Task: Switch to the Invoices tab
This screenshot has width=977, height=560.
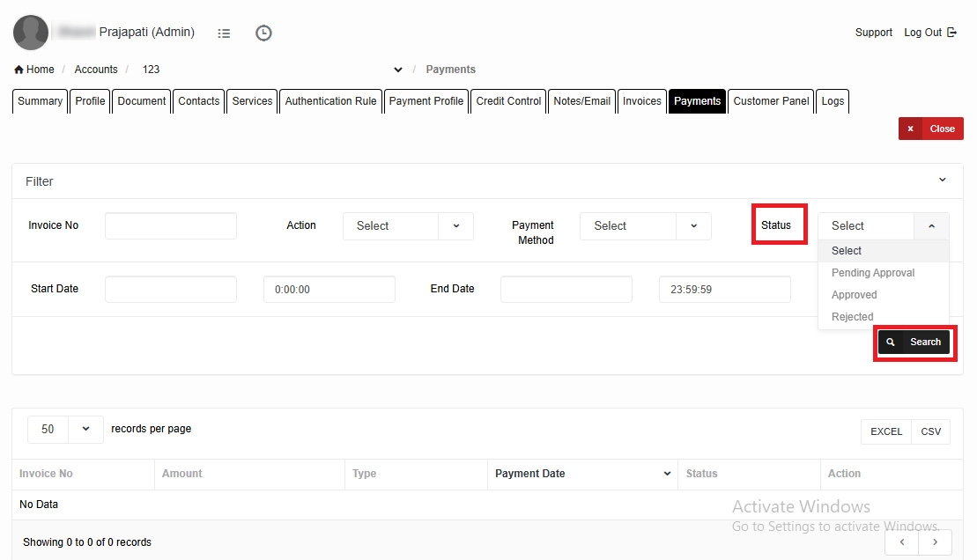Action: (x=641, y=101)
